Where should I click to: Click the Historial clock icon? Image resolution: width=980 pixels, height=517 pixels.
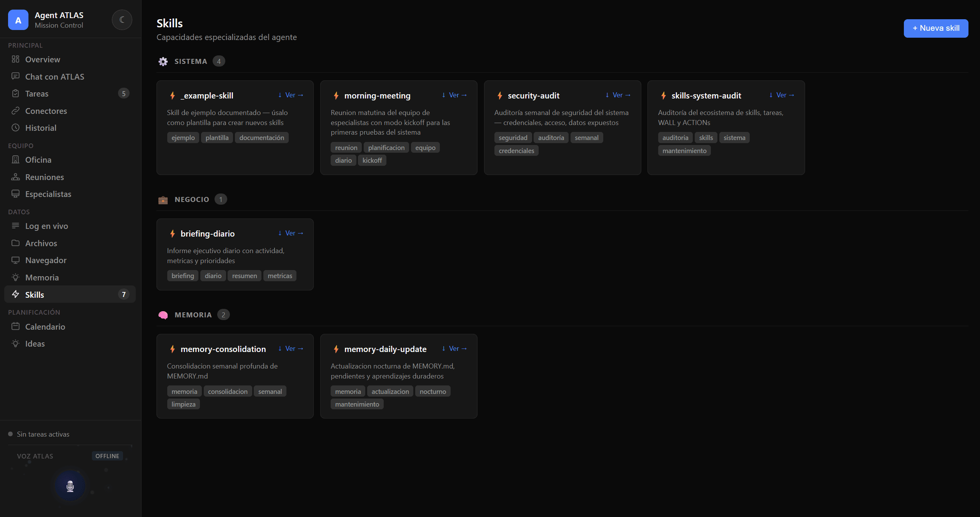15,128
